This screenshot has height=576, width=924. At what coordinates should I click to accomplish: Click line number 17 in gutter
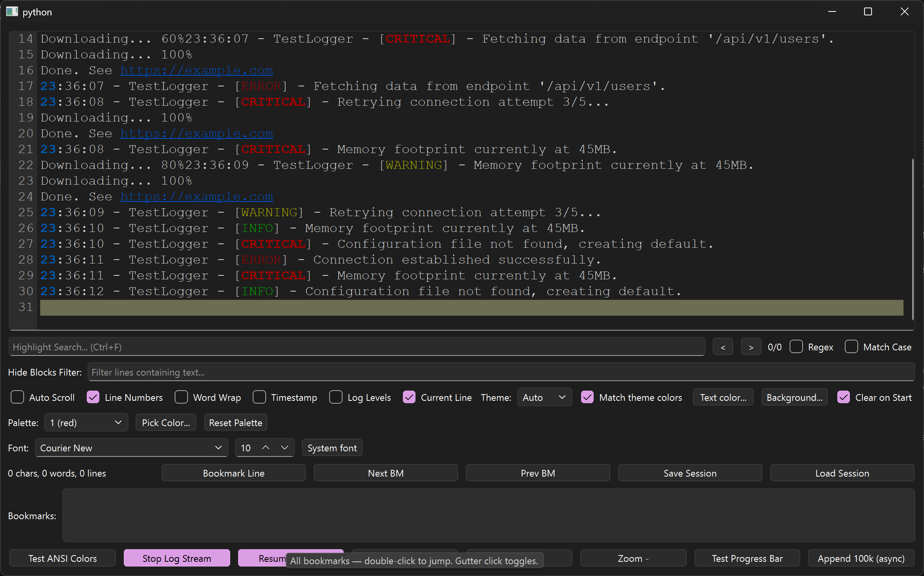tap(26, 86)
